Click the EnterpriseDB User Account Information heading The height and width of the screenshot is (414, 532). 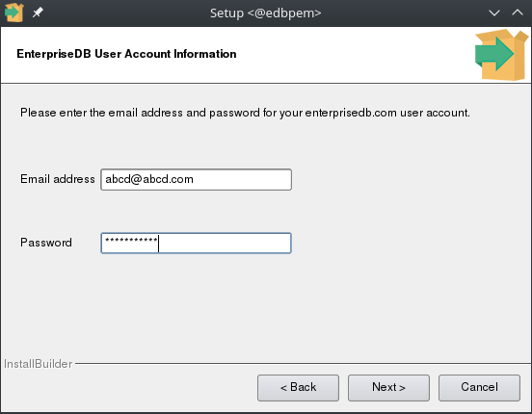pos(126,54)
